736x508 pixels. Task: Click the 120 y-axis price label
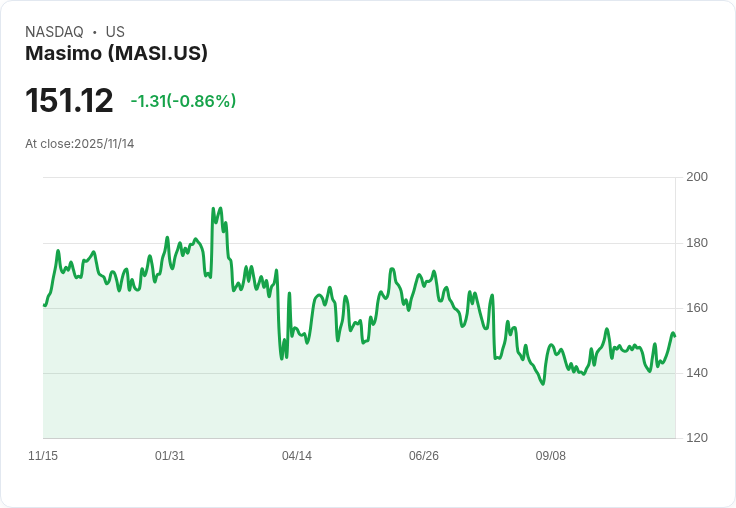click(x=697, y=438)
